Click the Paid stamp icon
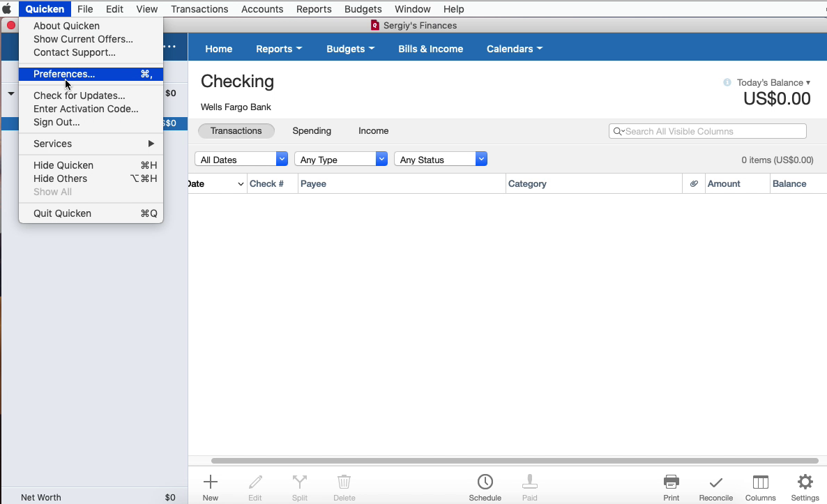 tap(529, 488)
